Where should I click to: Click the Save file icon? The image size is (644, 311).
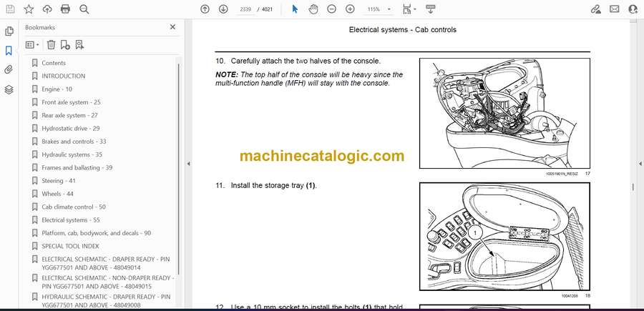coord(9,9)
